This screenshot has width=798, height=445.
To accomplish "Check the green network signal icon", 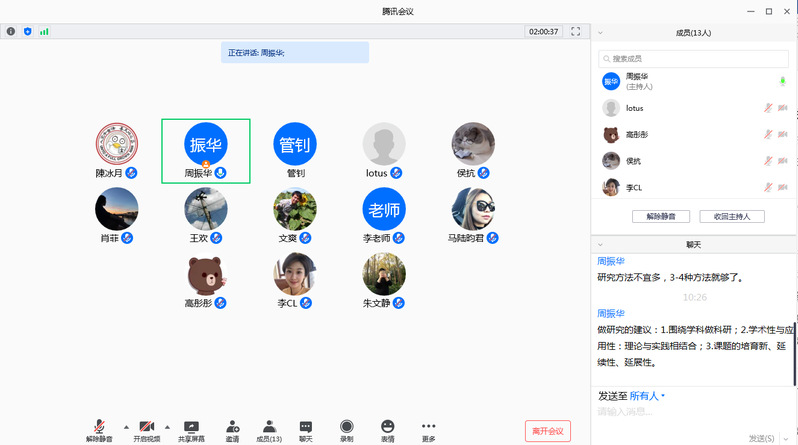I will click(x=44, y=32).
